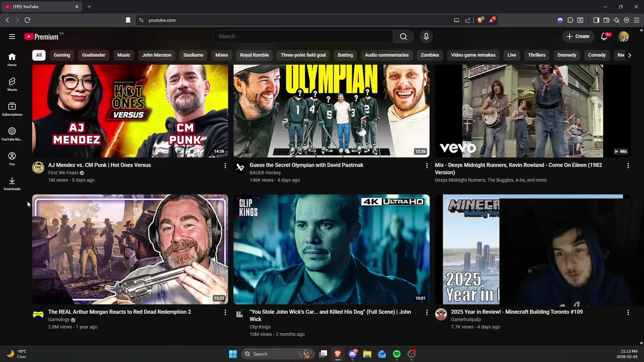Image resolution: width=644 pixels, height=362 pixels.
Task: Select the All filter chip
Action: pyautogui.click(x=39, y=55)
